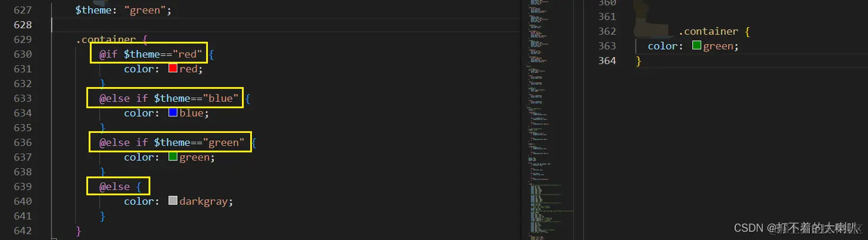Click the color: red declaration text

coord(163,69)
